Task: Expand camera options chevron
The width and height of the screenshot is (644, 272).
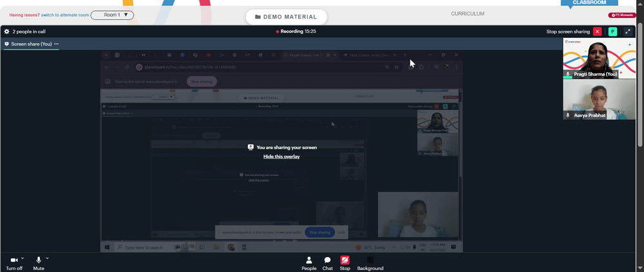Action: pyautogui.click(x=23, y=258)
